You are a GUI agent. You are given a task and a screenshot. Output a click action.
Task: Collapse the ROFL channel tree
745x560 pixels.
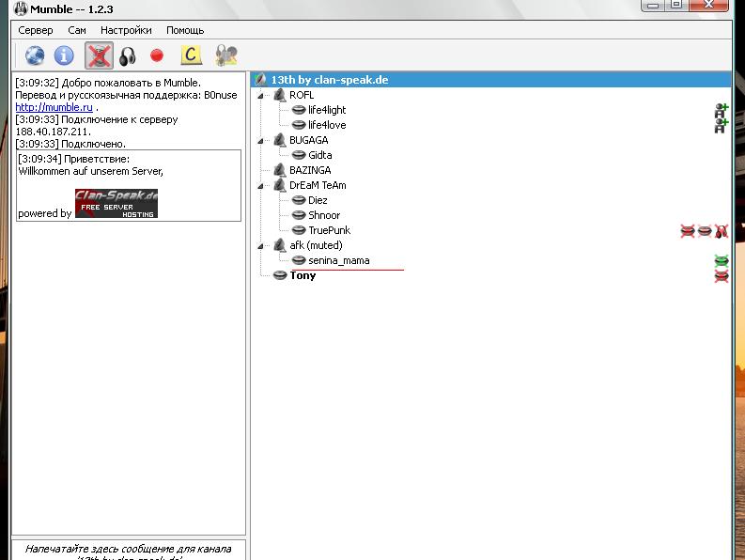(260, 95)
